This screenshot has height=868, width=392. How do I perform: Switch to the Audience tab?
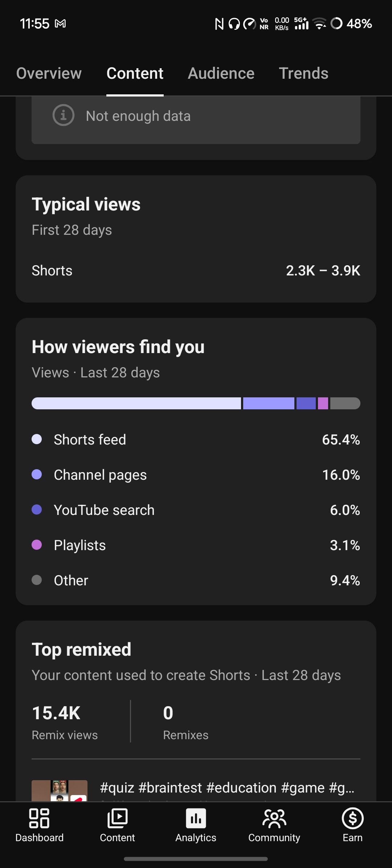pos(221,73)
